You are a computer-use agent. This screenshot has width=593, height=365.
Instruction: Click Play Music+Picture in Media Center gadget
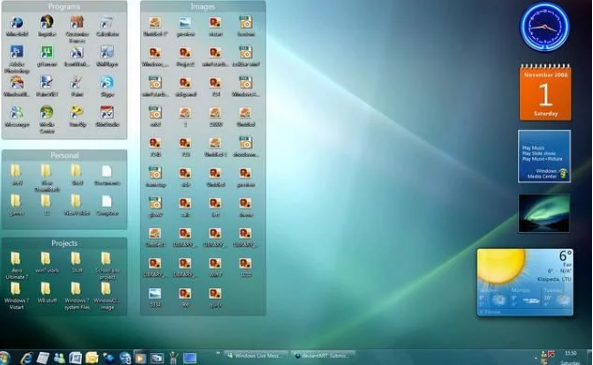pyautogui.click(x=542, y=158)
